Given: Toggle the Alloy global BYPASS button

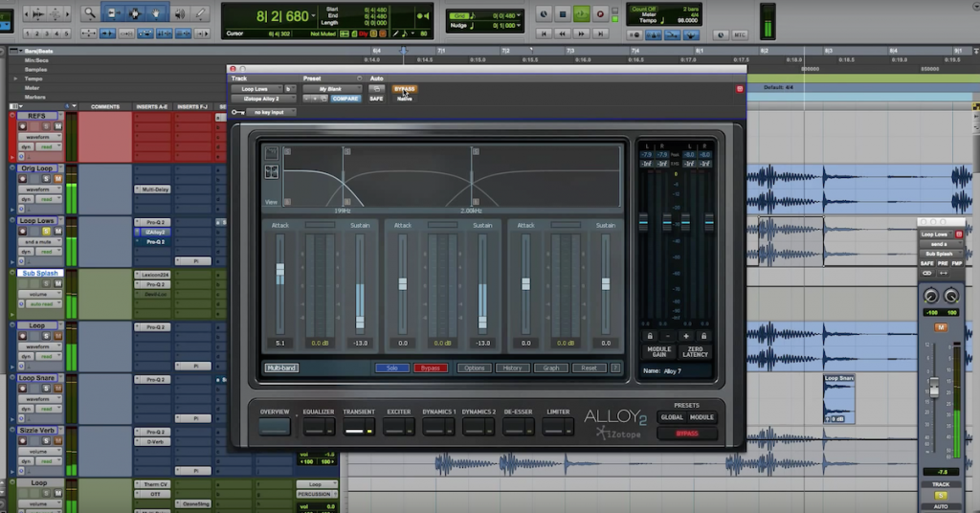Looking at the screenshot, I should pyautogui.click(x=687, y=434).
